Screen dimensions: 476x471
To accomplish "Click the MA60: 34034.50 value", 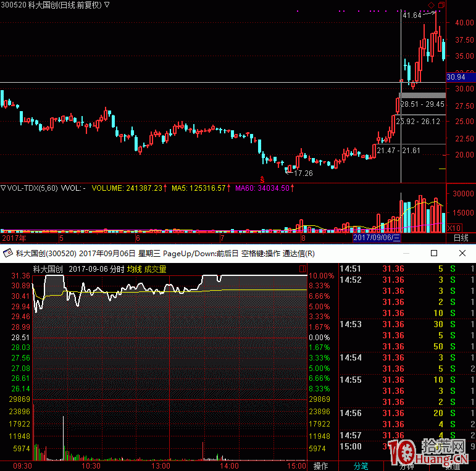I will (x=262, y=188).
